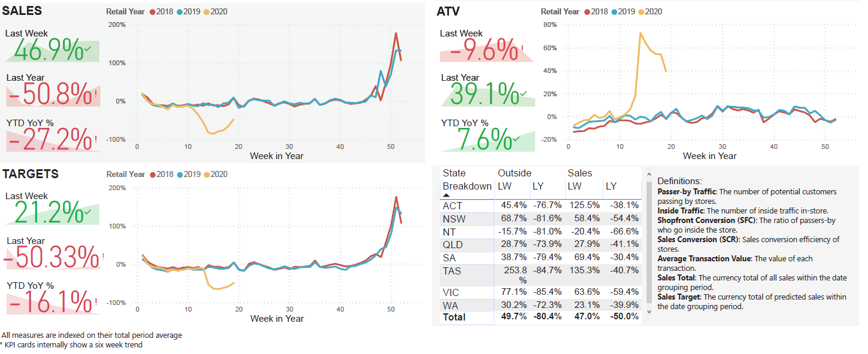This screenshot has width=868, height=354.
Task: Click the green checkmark on Sales Last Week card
Action: [x=88, y=49]
